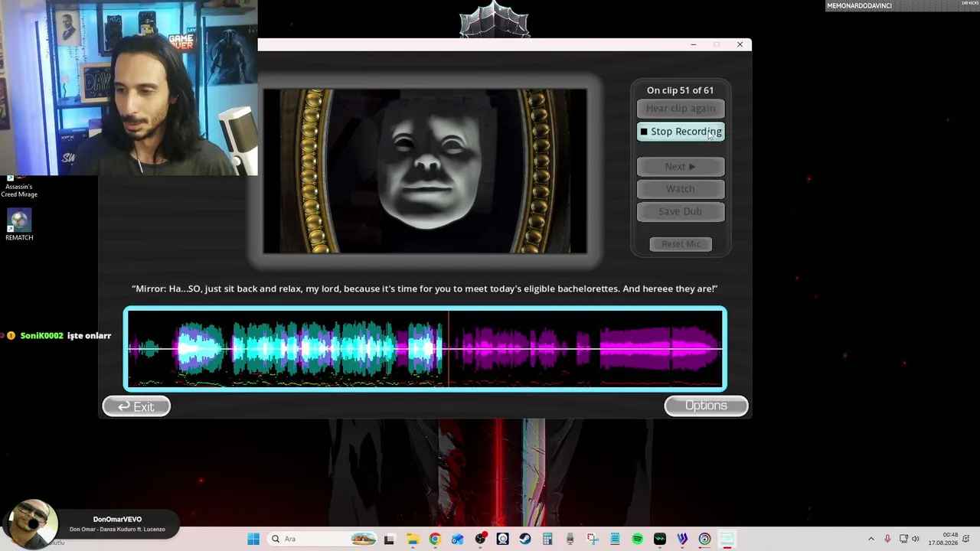Image resolution: width=980 pixels, height=551 pixels.
Task: Open the purple W app in the taskbar
Action: [682, 539]
